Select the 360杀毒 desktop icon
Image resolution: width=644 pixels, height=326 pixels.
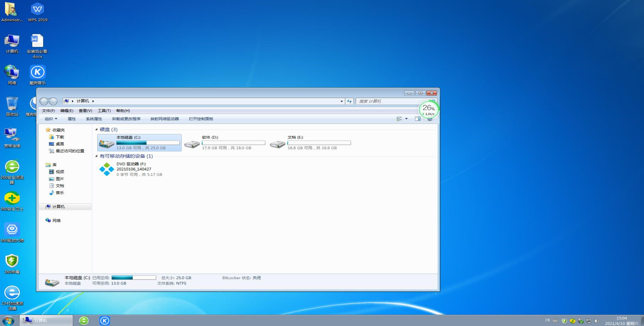[12, 264]
